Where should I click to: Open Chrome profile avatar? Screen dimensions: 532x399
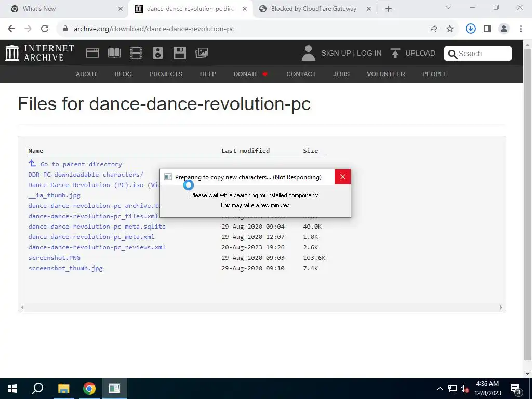504,29
